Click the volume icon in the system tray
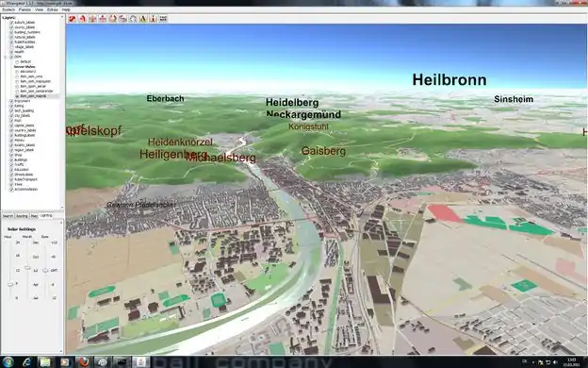The width and height of the screenshot is (588, 368). coord(555,362)
